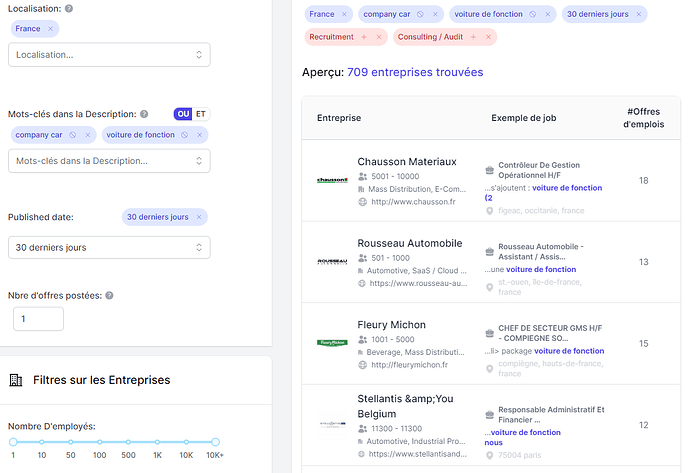Click the left handle of employee slider
The height and width of the screenshot is (473, 690).
[x=13, y=442]
